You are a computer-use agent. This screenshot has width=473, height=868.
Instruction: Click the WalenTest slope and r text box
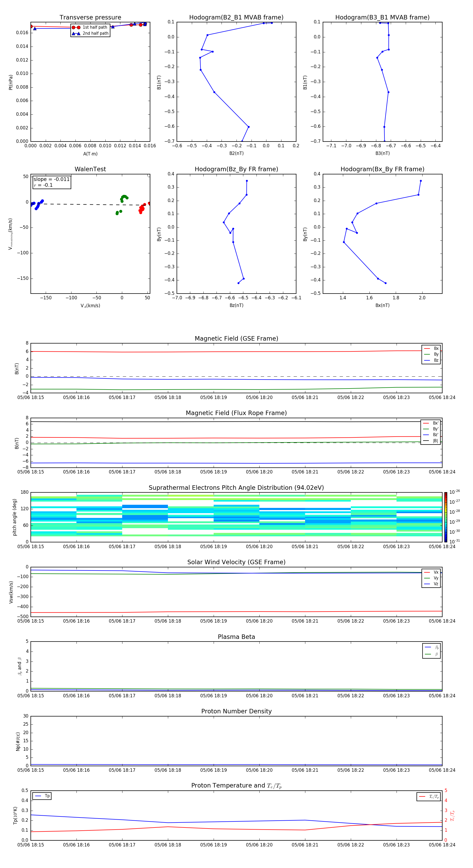pyautogui.click(x=52, y=182)
